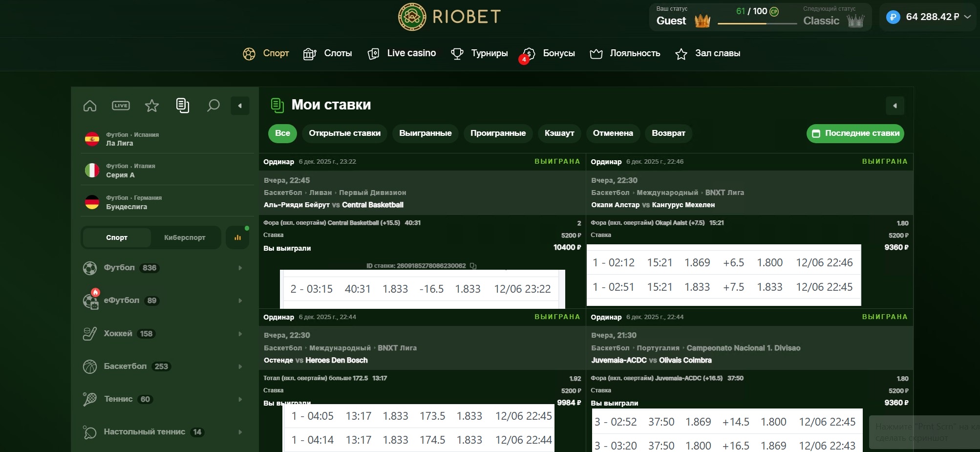This screenshot has width=980, height=452.
Task: Click the statistics bar chart icon
Action: coord(237,237)
